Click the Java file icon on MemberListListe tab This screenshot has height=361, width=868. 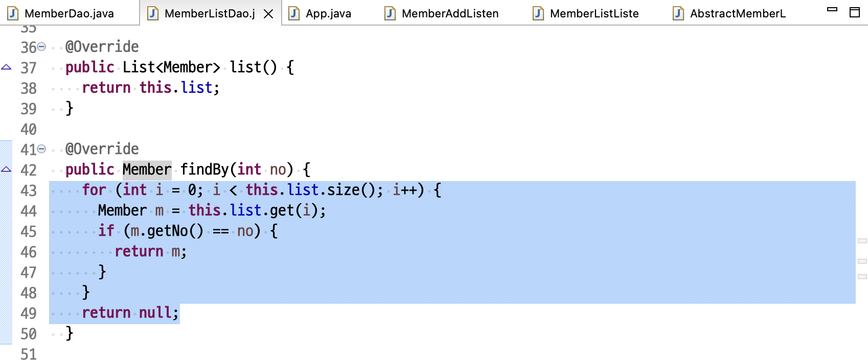pyautogui.click(x=538, y=13)
